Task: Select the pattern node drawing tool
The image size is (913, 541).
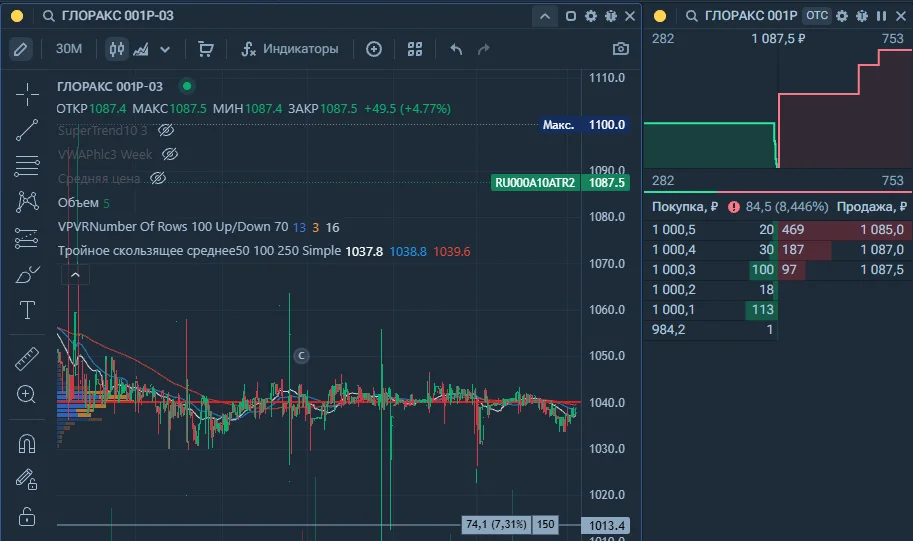Action: (27, 201)
